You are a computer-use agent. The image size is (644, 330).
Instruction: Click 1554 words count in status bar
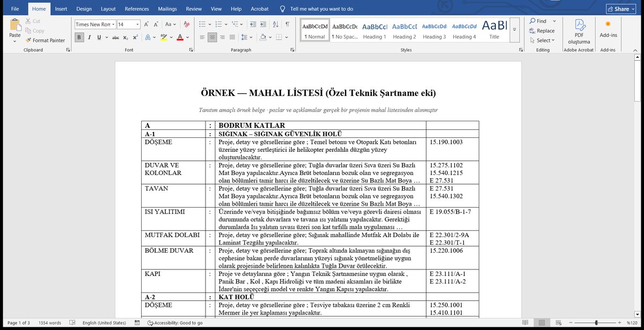click(x=50, y=323)
